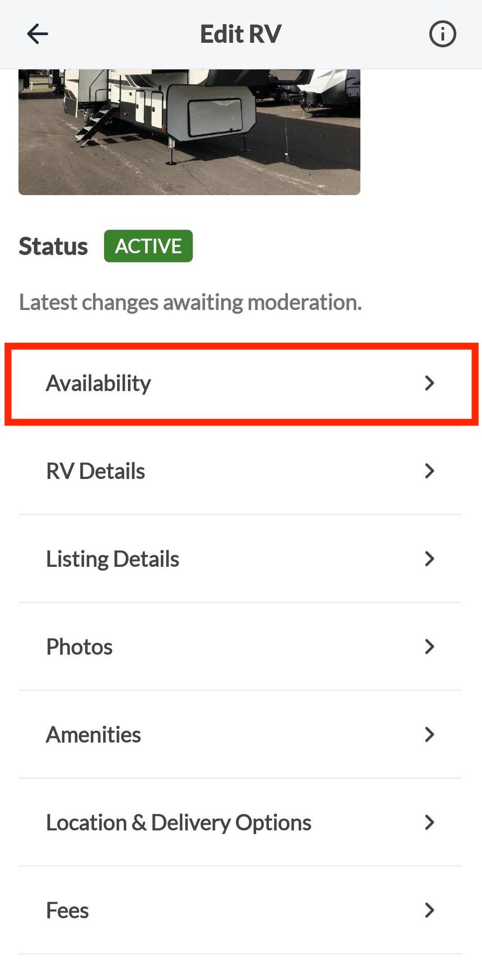Tap the Edit RV page title
The height and width of the screenshot is (980, 482).
pyautogui.click(x=241, y=34)
